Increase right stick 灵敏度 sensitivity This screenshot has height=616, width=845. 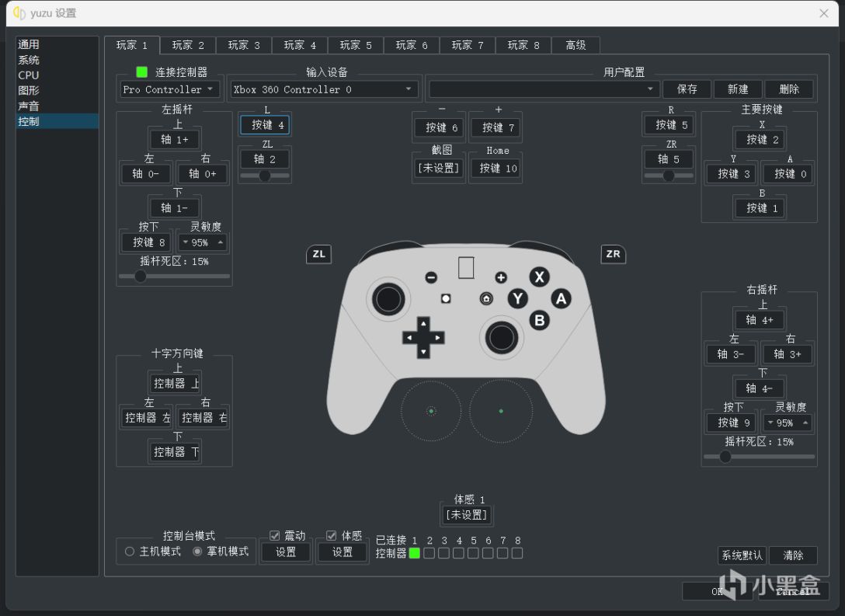click(x=805, y=423)
